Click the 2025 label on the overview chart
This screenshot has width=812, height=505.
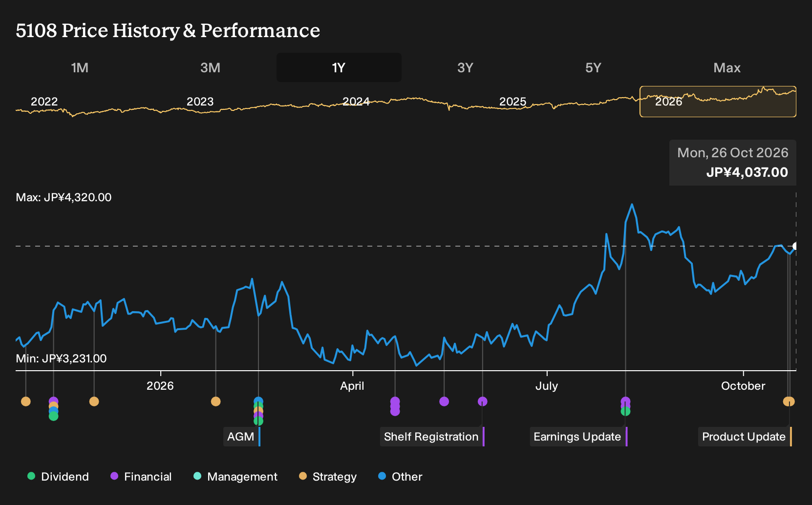pos(513,102)
